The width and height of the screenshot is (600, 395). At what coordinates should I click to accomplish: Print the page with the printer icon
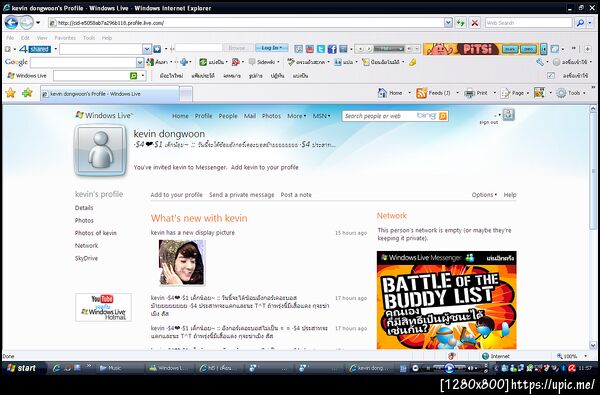(x=470, y=93)
